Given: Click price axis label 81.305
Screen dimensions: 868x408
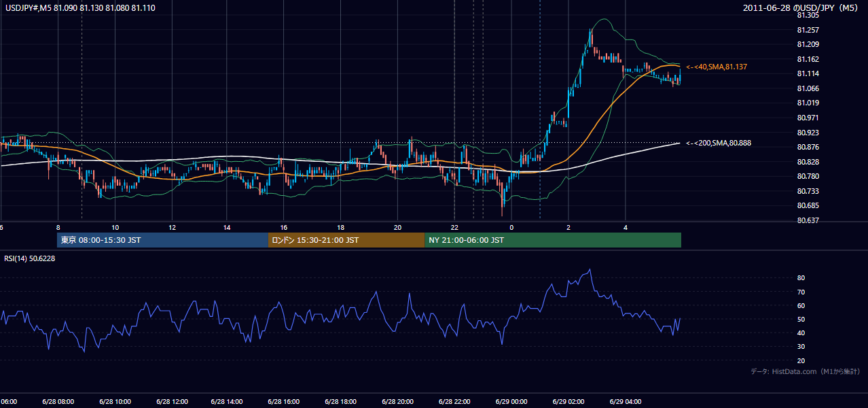Looking at the screenshot, I should [808, 14].
